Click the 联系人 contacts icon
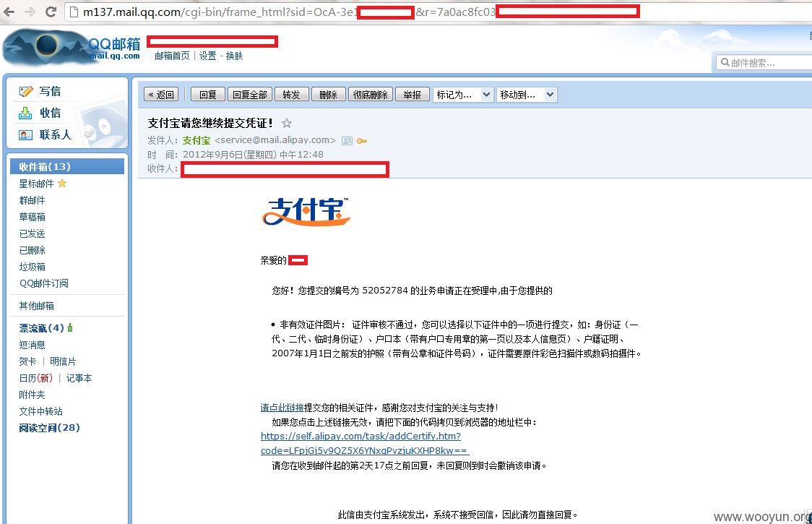 (x=25, y=135)
